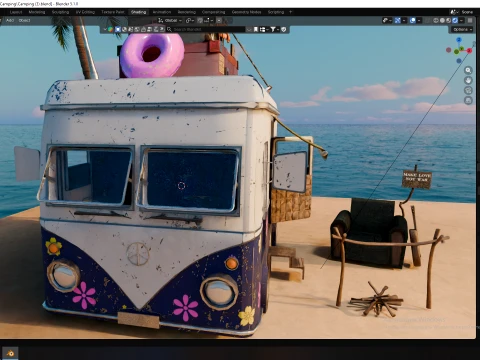Open the snapping options dropdown
This screenshot has width=480, height=360.
(x=209, y=20)
